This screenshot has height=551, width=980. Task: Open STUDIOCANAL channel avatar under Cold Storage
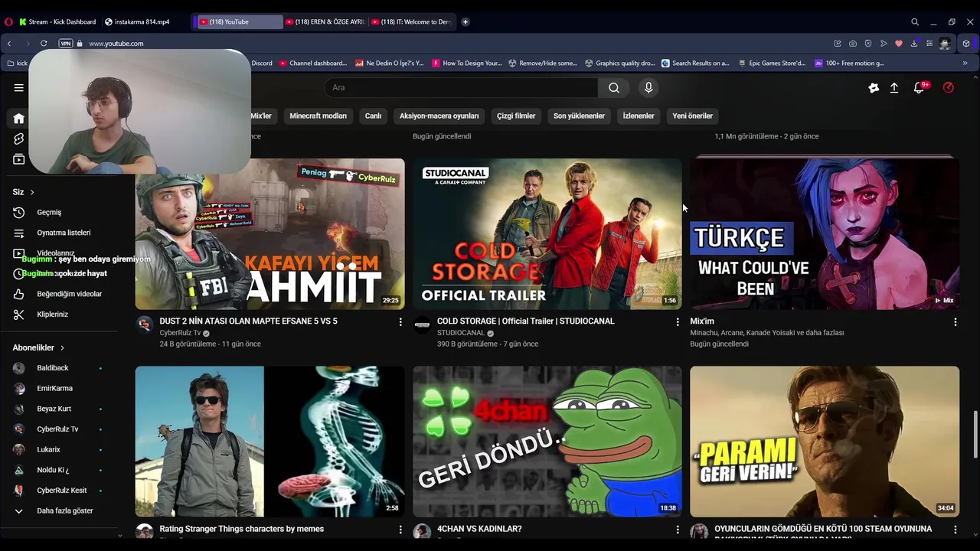(x=422, y=325)
